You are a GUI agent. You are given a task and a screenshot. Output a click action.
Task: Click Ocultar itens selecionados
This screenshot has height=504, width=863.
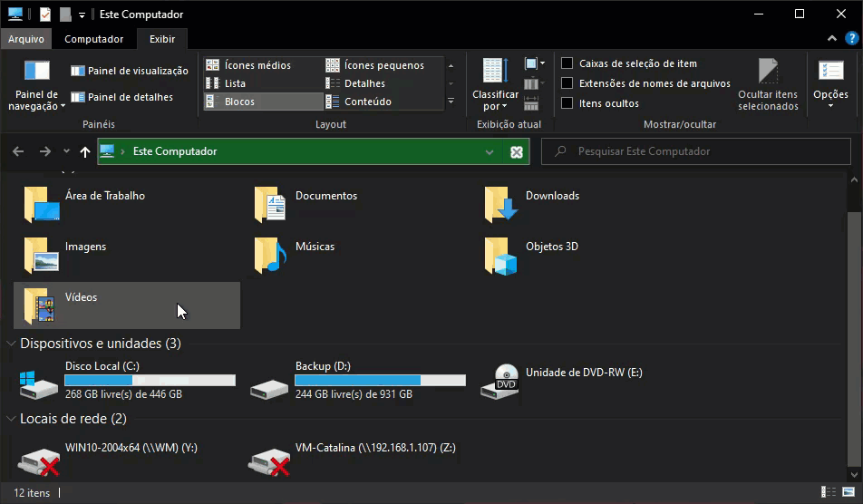pyautogui.click(x=768, y=84)
